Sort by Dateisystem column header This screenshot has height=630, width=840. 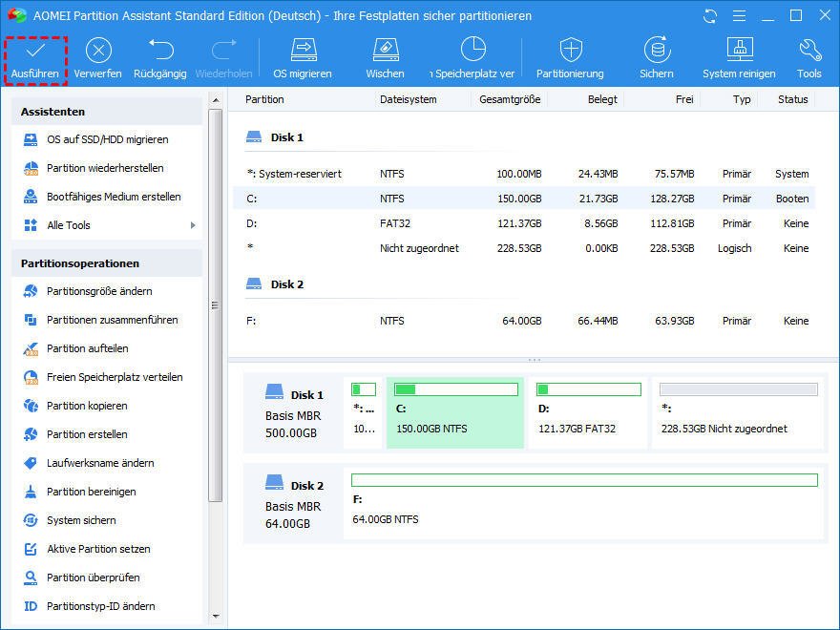(x=409, y=99)
